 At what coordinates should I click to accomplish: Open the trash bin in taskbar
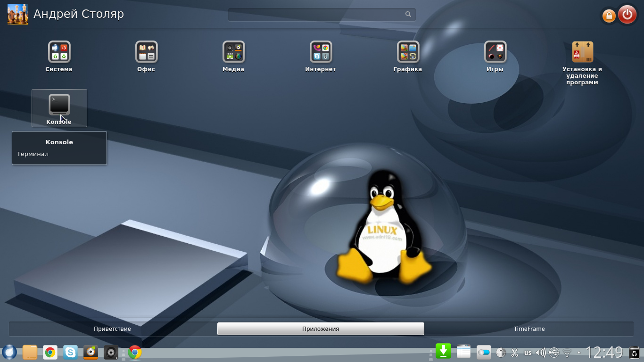click(635, 352)
